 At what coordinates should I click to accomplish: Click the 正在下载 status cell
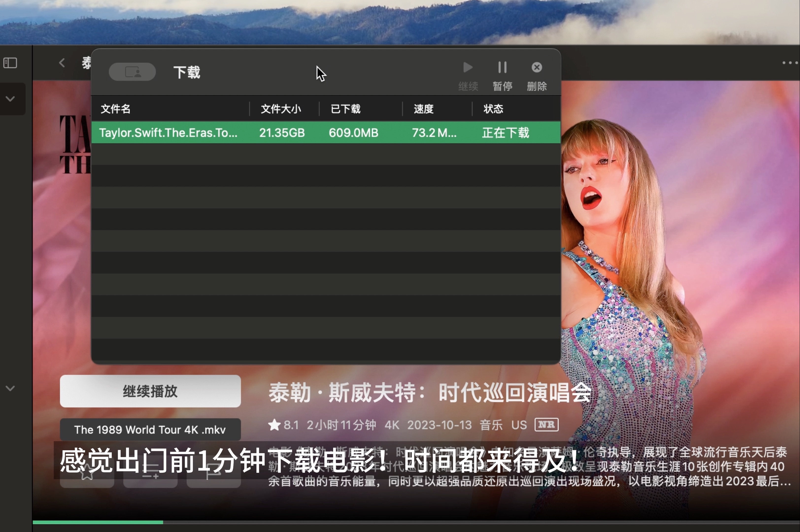click(x=506, y=133)
